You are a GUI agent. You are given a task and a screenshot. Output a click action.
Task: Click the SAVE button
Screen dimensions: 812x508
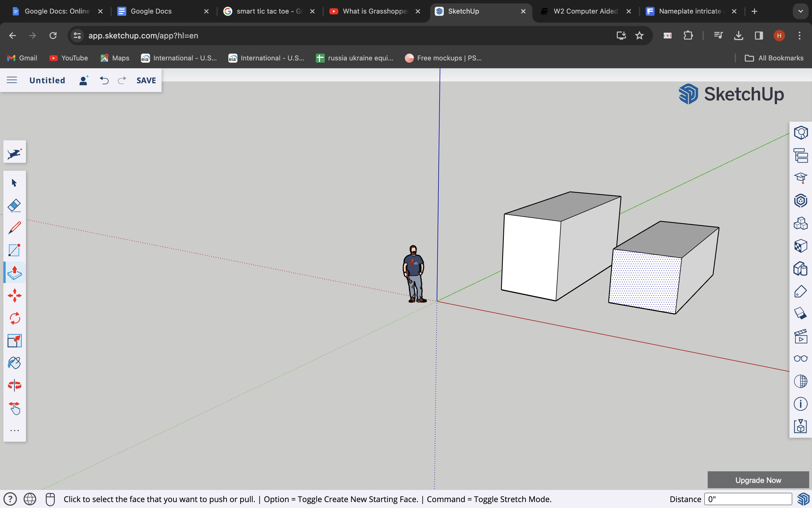[x=146, y=80]
